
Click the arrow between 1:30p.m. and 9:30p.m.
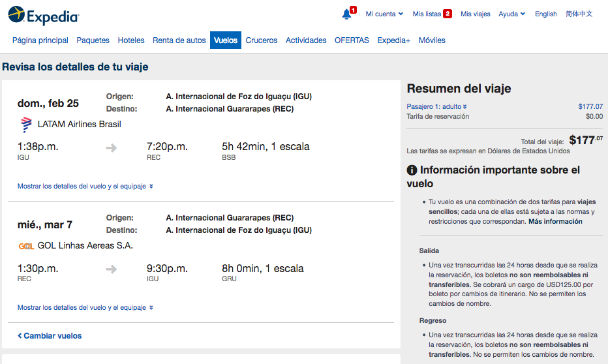[112, 269]
